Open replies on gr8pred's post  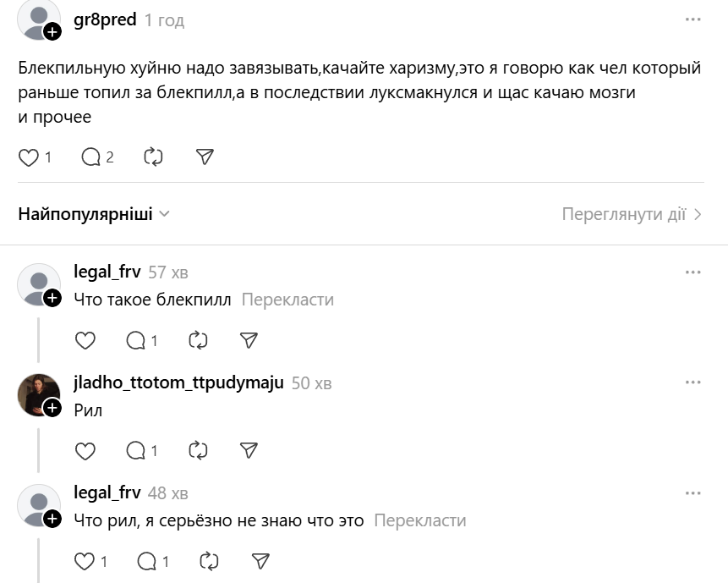tap(91, 157)
